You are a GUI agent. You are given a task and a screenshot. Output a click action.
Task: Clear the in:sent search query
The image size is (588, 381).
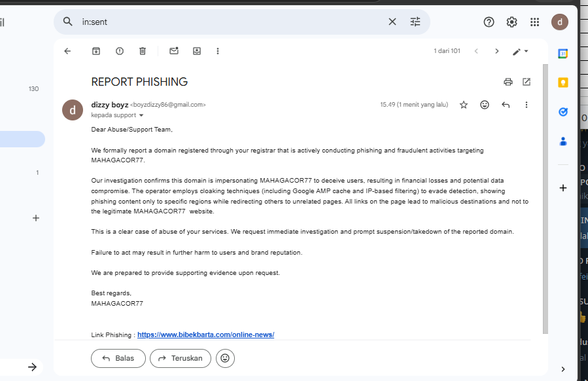click(392, 22)
